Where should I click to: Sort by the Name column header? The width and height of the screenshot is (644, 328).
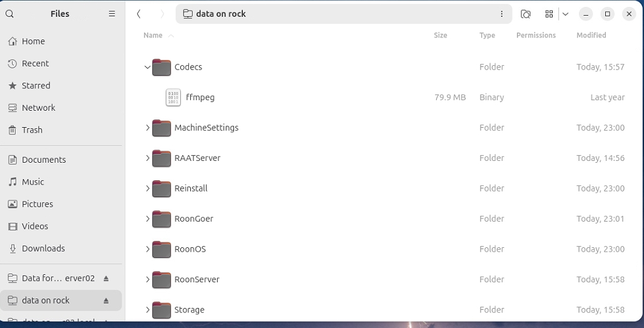153,36
